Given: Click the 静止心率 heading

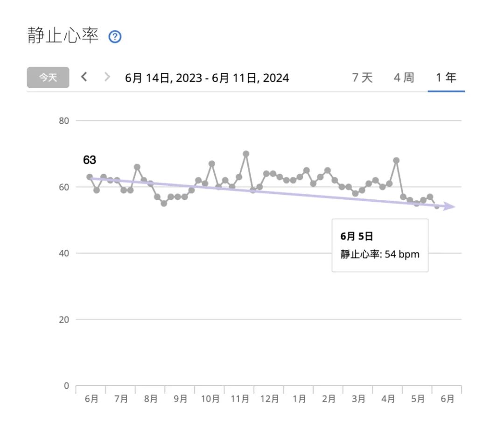Looking at the screenshot, I should click(63, 35).
